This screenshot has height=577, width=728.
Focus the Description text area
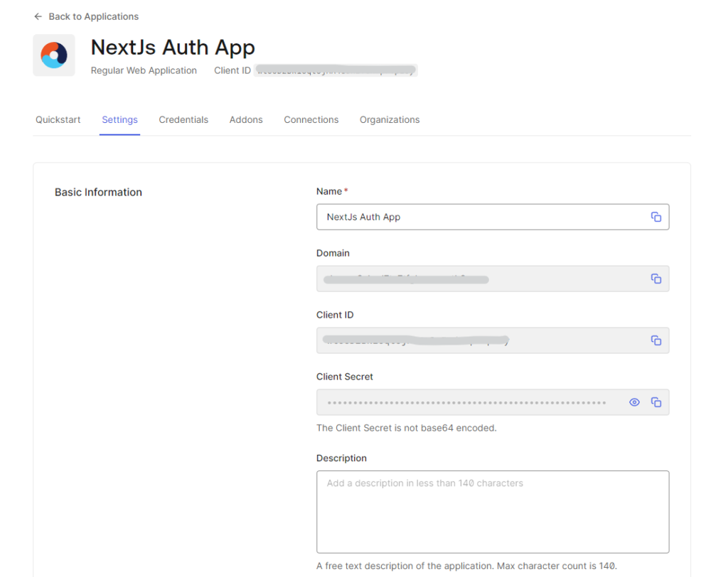492,512
